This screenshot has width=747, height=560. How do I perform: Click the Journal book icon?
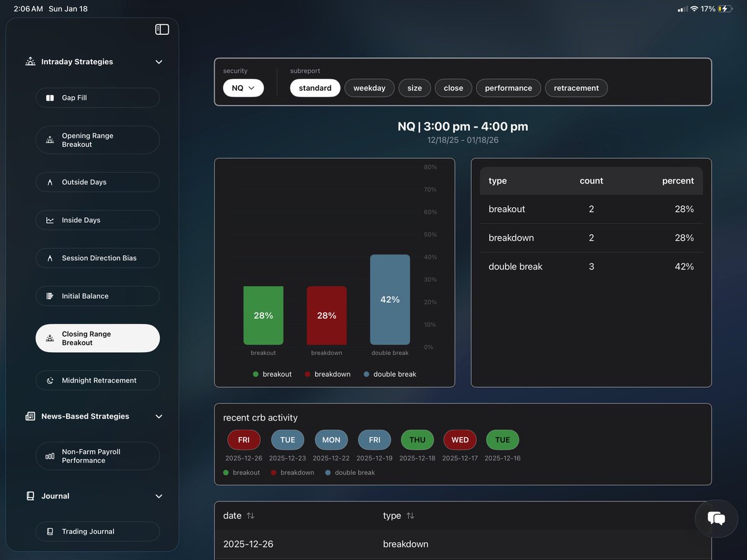coord(30,496)
